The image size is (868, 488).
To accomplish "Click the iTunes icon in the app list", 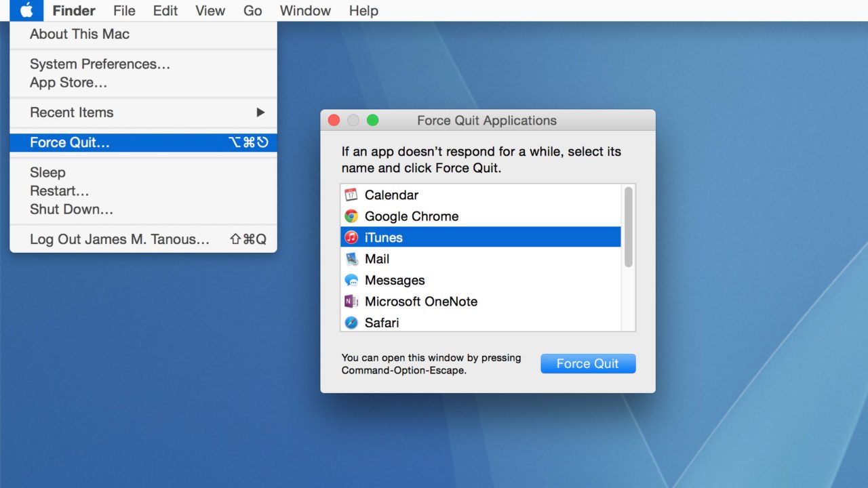I will click(x=352, y=237).
